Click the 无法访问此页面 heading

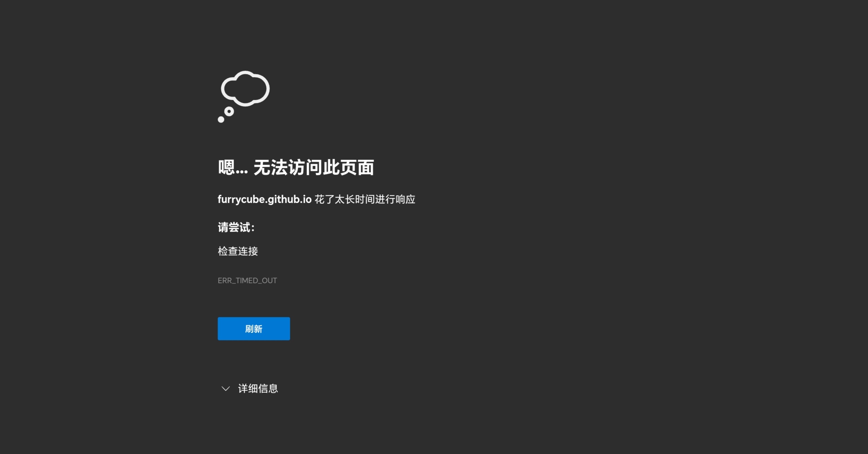click(x=313, y=168)
